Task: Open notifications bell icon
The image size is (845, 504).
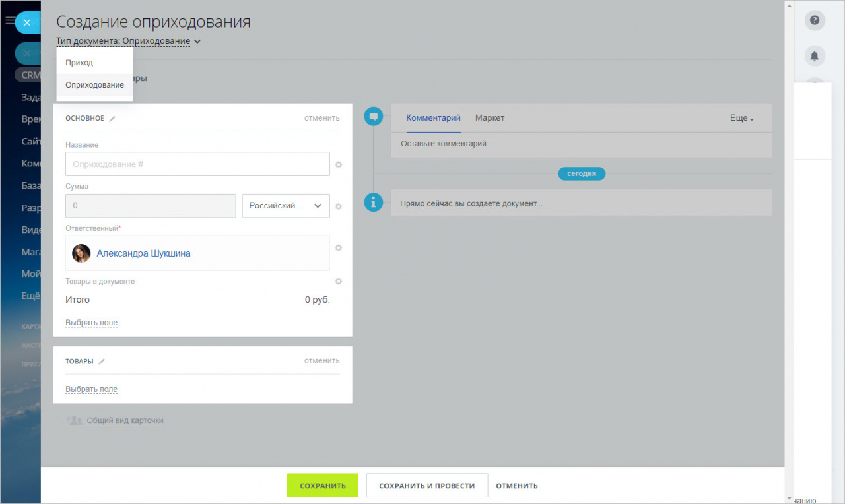Action: tap(815, 56)
